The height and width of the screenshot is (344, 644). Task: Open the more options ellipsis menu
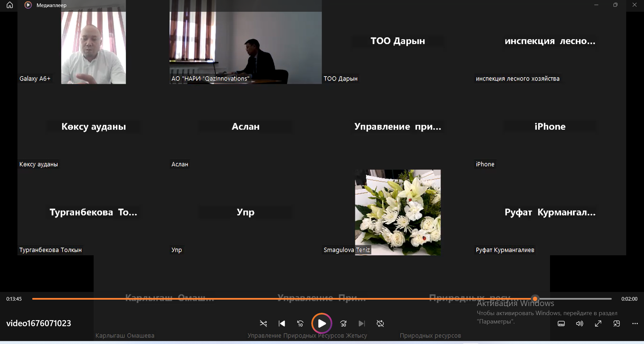(635, 324)
